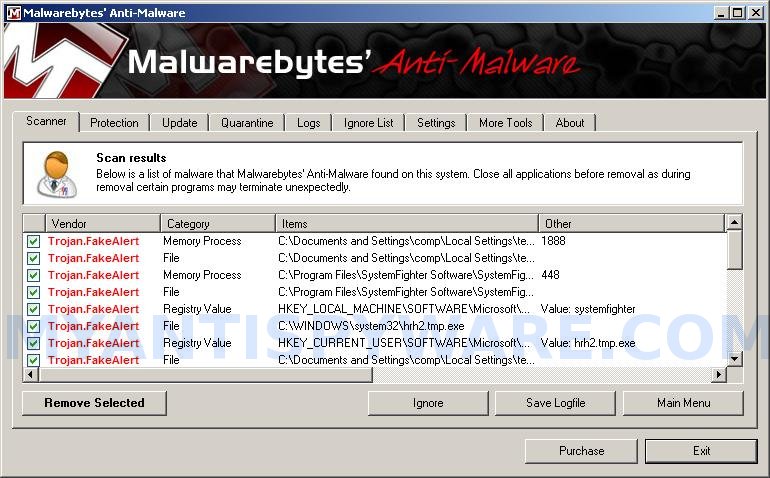Image resolution: width=770 pixels, height=478 pixels.
Task: Click the results list scroll-up arrow
Action: (x=734, y=223)
